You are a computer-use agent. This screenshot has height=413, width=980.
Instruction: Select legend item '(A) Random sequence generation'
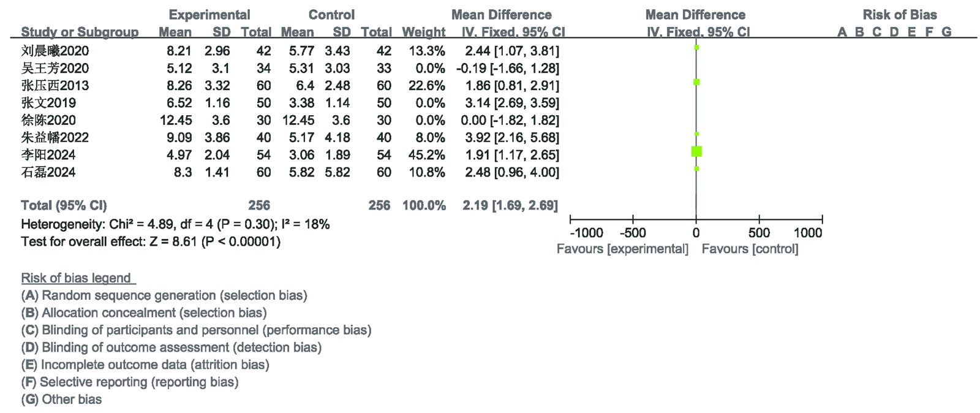point(164,295)
